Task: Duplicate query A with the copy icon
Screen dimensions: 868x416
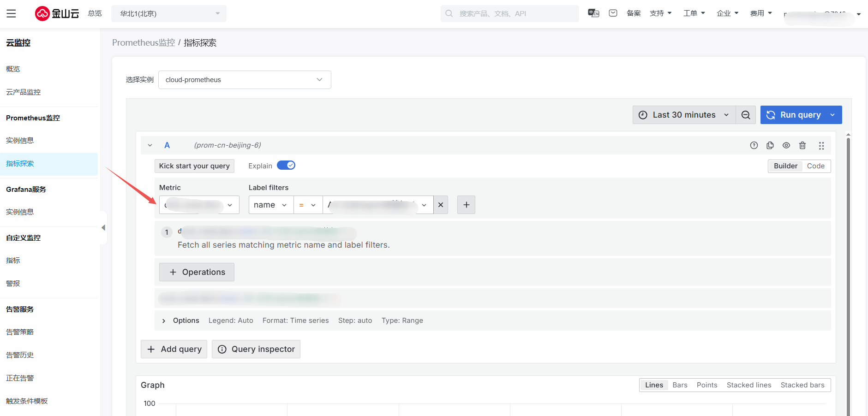Action: 770,145
